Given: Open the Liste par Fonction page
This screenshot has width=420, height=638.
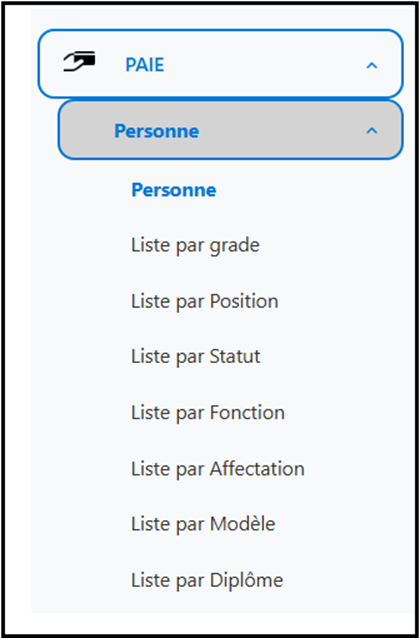Looking at the screenshot, I should (x=208, y=413).
